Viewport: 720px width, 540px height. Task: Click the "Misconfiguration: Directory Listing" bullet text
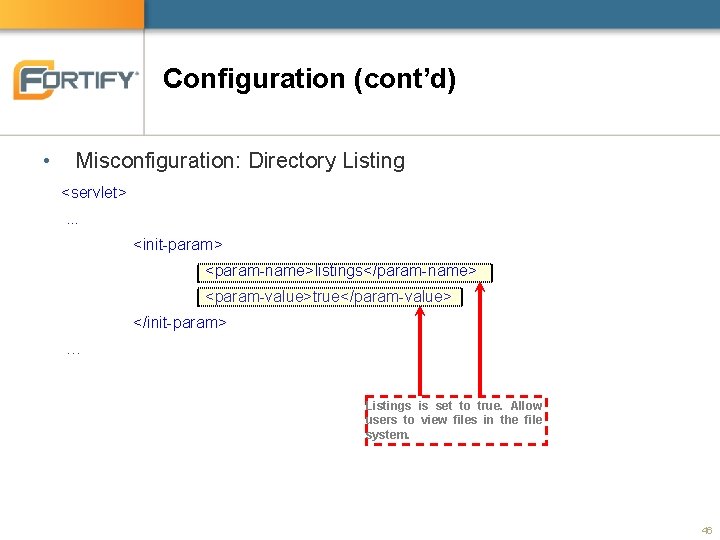tap(240, 161)
